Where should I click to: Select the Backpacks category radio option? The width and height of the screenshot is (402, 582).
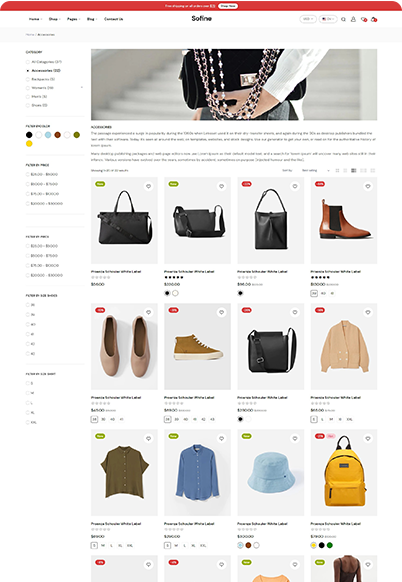pos(28,79)
